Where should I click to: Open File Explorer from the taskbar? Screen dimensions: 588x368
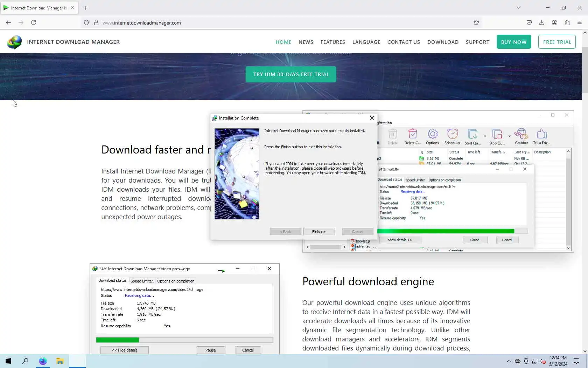pyautogui.click(x=60, y=361)
